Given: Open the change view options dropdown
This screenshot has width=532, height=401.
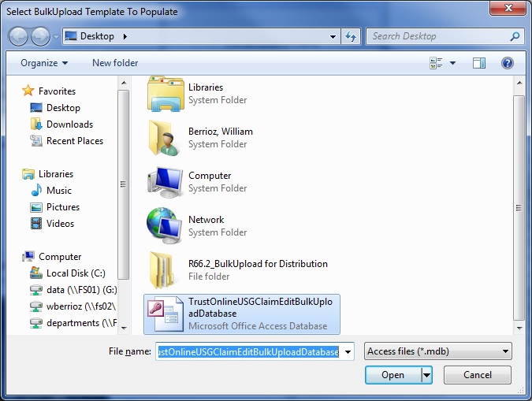Looking at the screenshot, I should click(452, 63).
